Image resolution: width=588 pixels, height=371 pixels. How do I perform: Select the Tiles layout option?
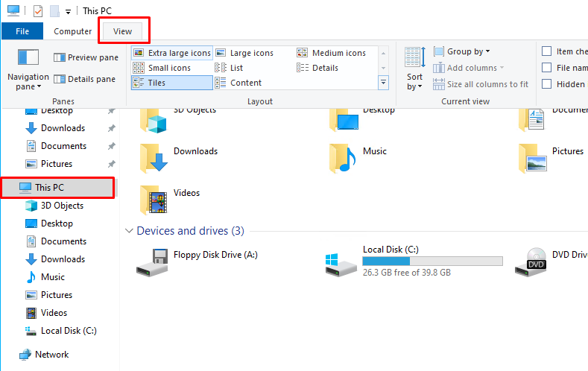click(x=172, y=83)
